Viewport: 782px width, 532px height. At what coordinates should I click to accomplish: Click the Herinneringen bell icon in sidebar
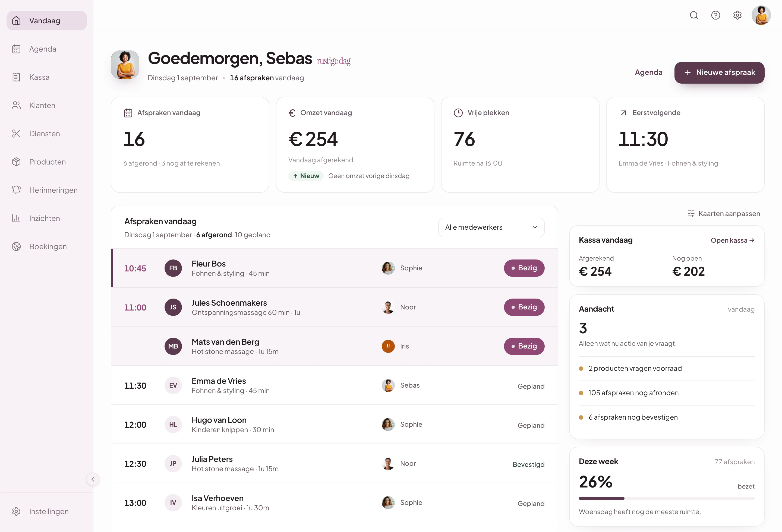[16, 190]
